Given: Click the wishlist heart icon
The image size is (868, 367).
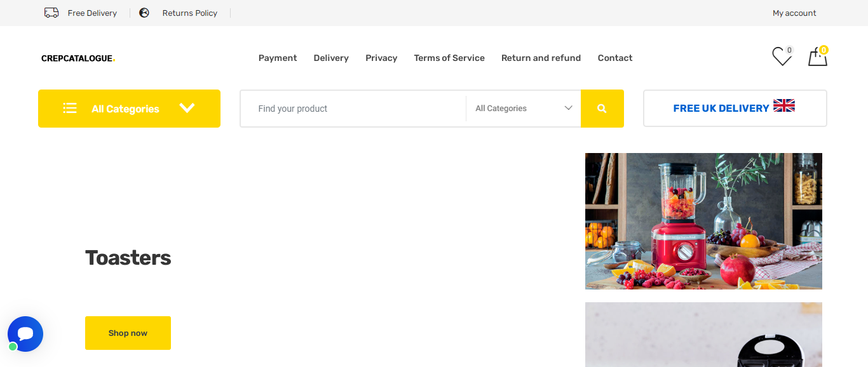Looking at the screenshot, I should point(782,57).
